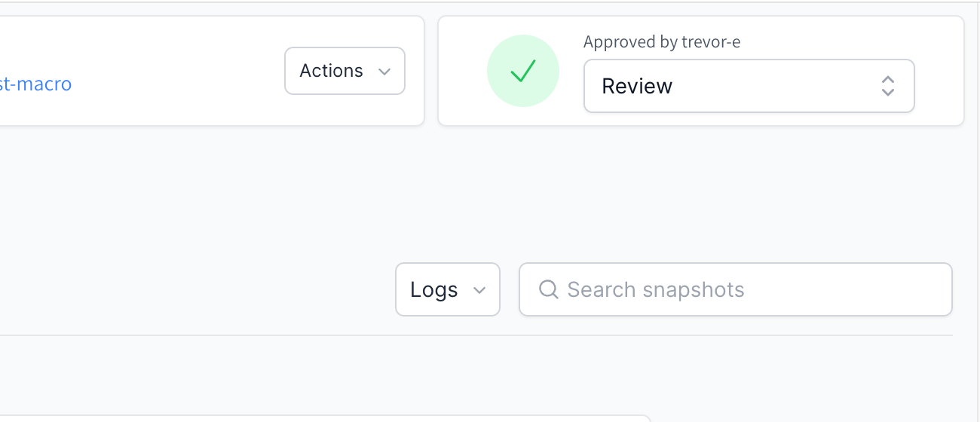This screenshot has height=422, width=980.
Task: Click the trevor-e reviewer name
Action: point(711,42)
